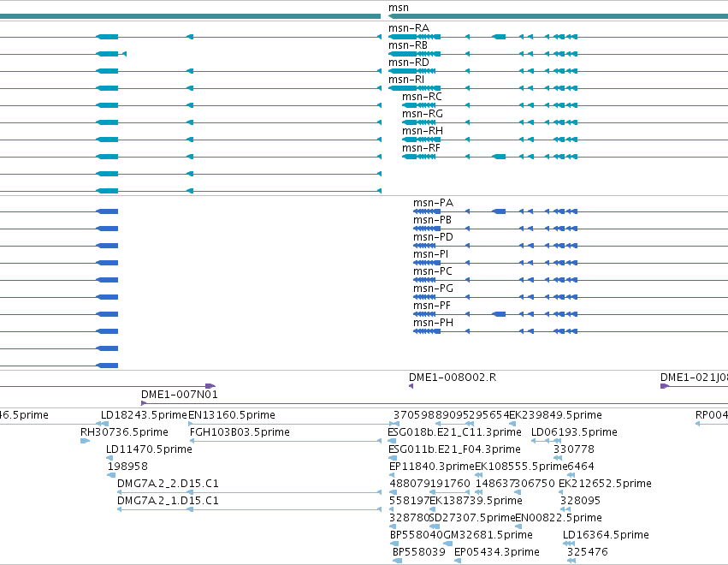Image resolution: width=728 pixels, height=565 pixels.
Task: Click the LD18243.5prime EST label
Action: [x=144, y=415]
